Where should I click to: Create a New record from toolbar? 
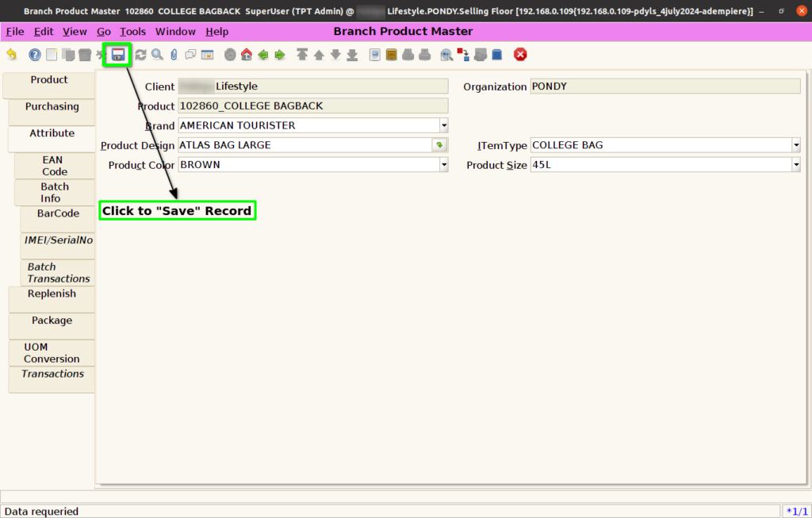pyautogui.click(x=52, y=55)
